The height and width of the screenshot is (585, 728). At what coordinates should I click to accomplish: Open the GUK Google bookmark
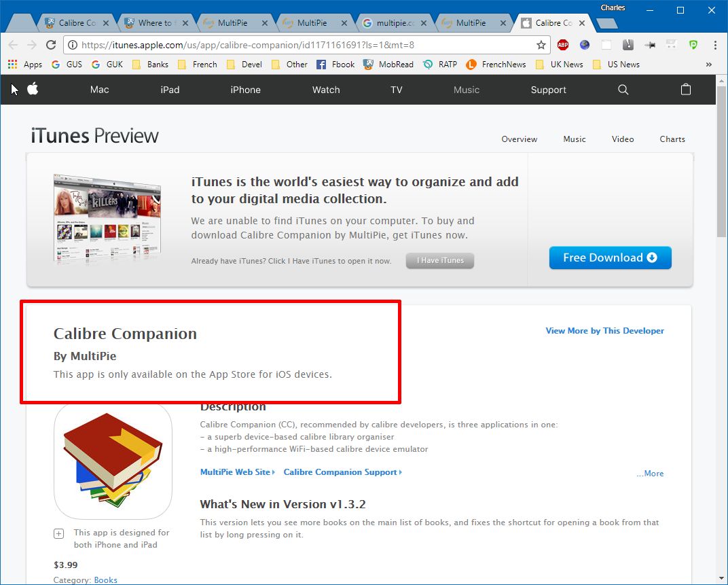(107, 65)
